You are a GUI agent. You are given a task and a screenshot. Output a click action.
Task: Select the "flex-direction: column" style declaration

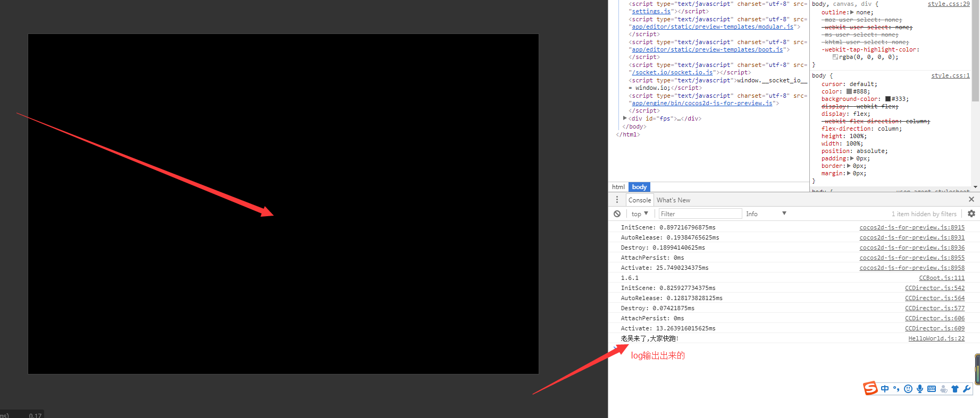861,129
